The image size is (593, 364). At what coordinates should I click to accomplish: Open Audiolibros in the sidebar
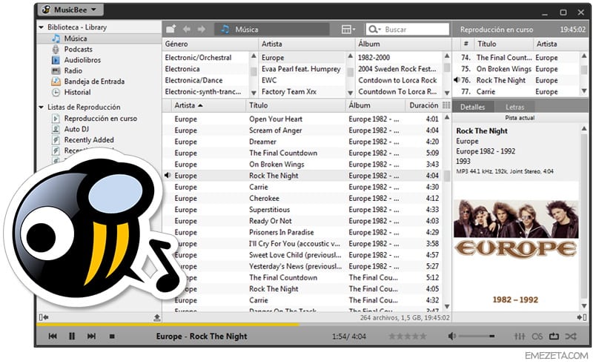tap(82, 60)
